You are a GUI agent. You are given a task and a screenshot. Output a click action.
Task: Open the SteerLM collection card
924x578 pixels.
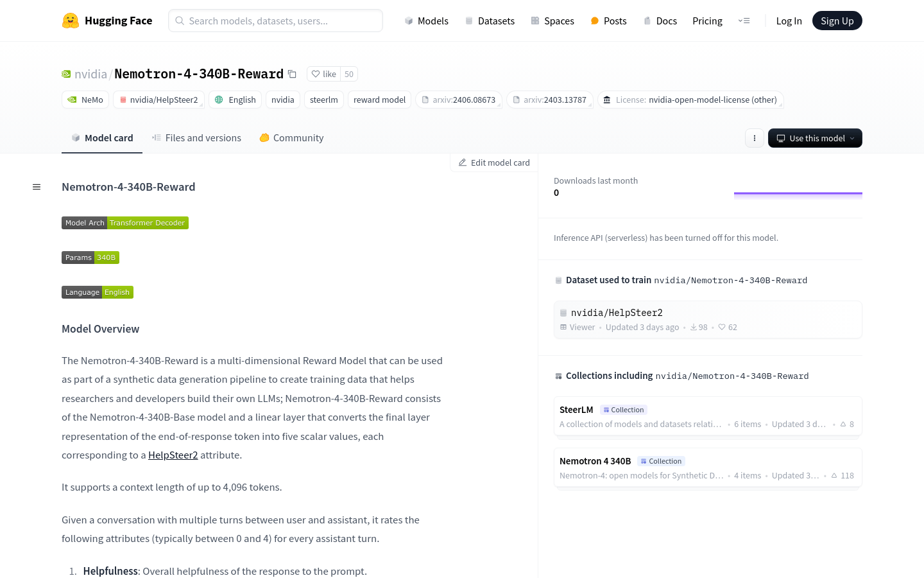pyautogui.click(x=708, y=416)
